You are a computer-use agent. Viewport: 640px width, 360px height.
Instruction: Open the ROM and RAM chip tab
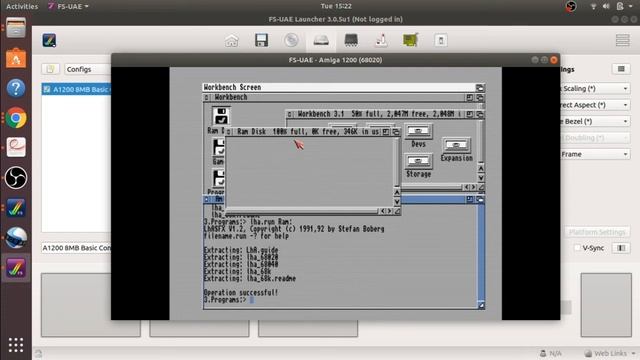pyautogui.click(x=351, y=40)
